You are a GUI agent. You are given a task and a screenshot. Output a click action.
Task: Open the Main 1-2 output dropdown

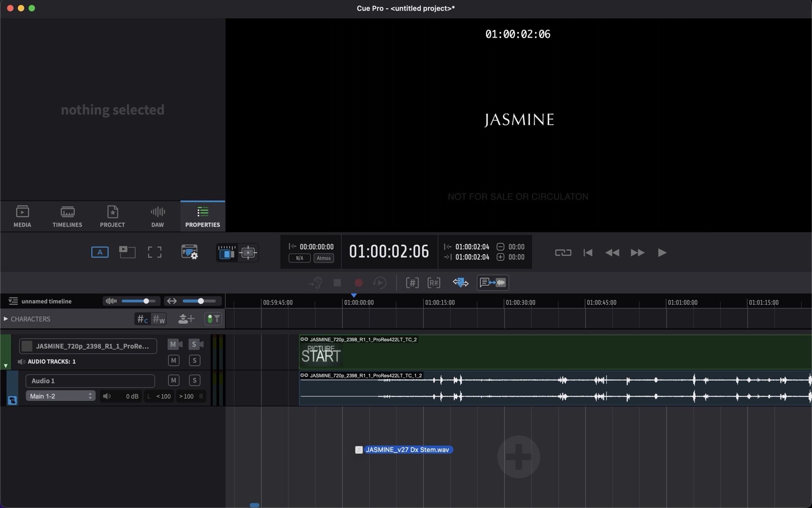pyautogui.click(x=60, y=396)
